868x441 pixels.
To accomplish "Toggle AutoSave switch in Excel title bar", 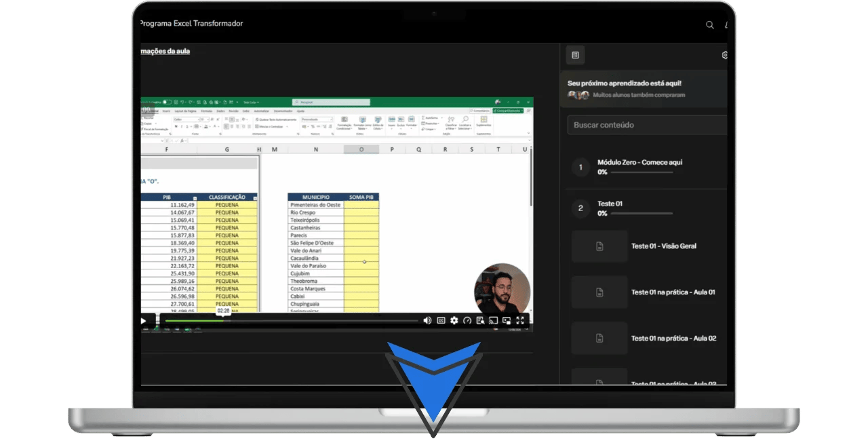I will [x=167, y=102].
